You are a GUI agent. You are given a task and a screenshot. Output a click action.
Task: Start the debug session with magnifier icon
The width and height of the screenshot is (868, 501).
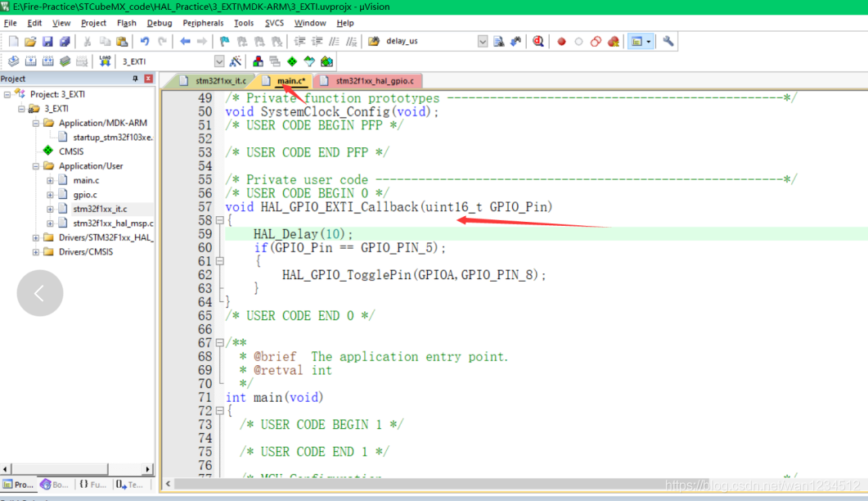pos(537,42)
